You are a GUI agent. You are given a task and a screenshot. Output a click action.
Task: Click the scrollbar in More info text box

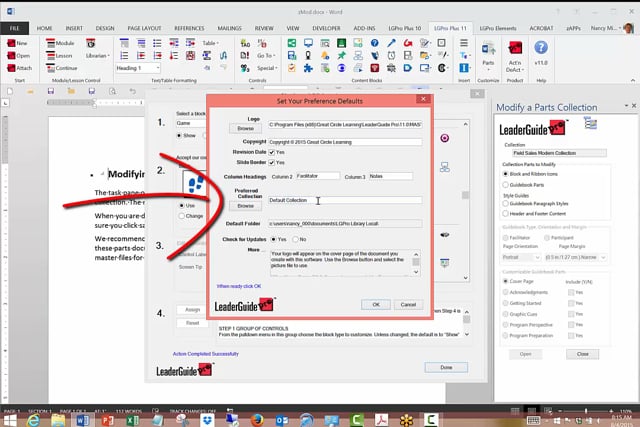point(416,263)
